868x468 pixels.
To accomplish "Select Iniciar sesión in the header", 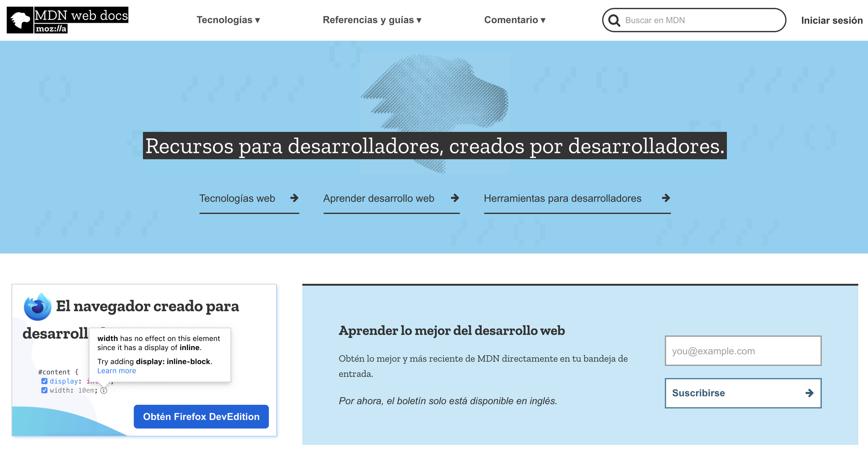I will pos(832,20).
